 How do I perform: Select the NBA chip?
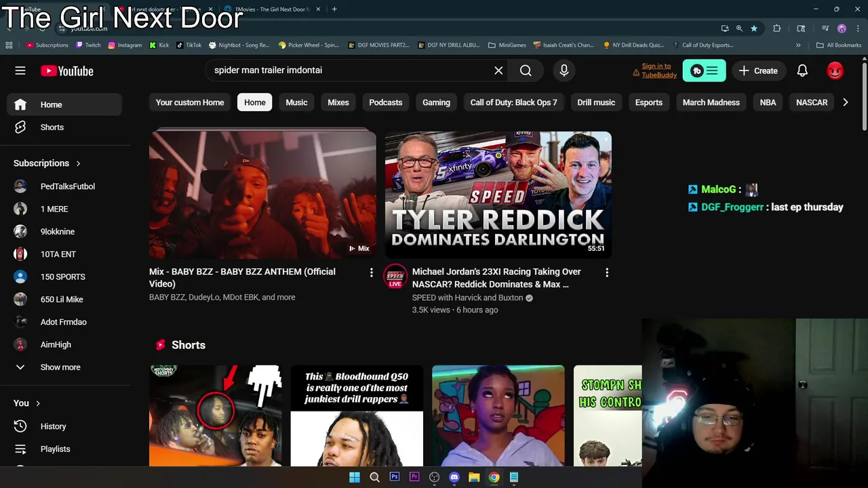(x=768, y=102)
